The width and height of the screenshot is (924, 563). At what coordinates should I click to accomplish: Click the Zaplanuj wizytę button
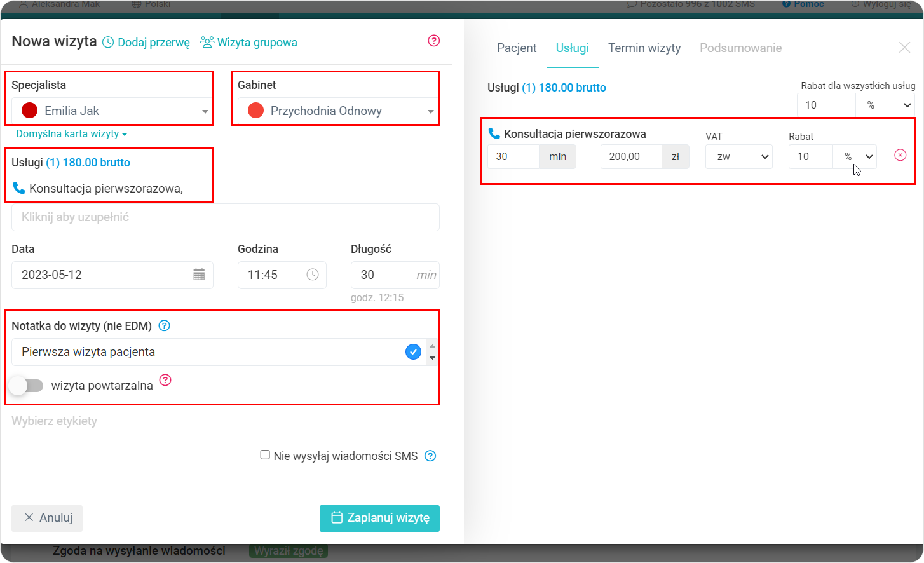tap(379, 518)
